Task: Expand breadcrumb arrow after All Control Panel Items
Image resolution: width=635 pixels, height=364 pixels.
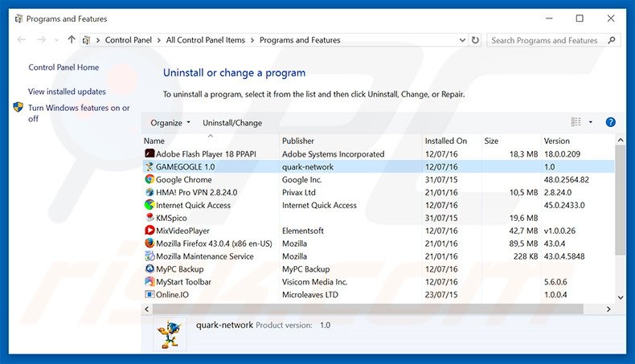Action: (x=252, y=40)
